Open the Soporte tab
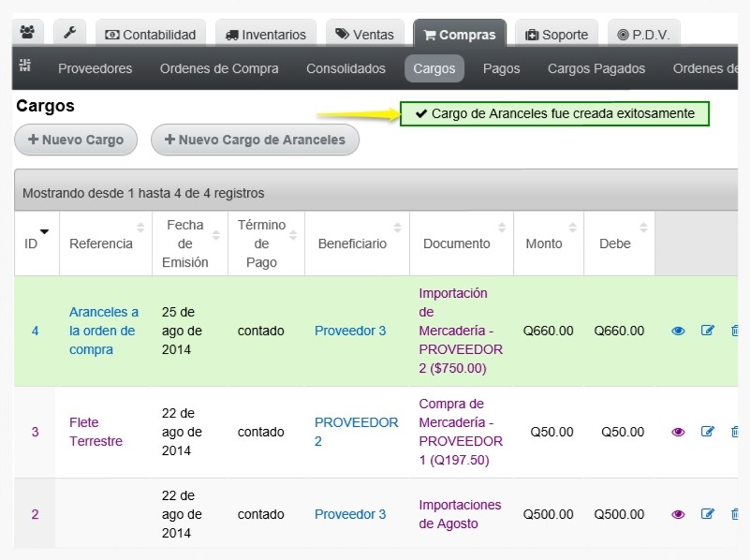This screenshot has height=560, width=750. tap(557, 34)
